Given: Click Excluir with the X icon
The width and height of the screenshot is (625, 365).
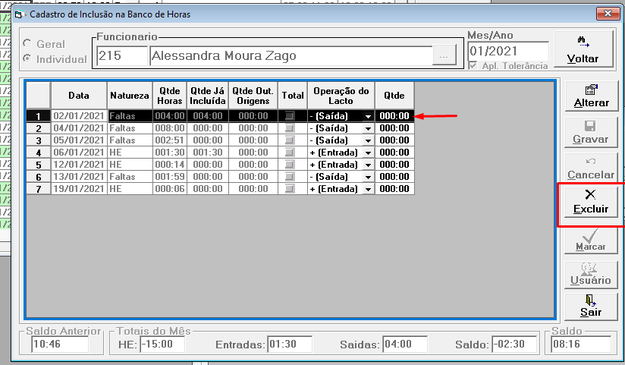Looking at the screenshot, I should [x=591, y=202].
